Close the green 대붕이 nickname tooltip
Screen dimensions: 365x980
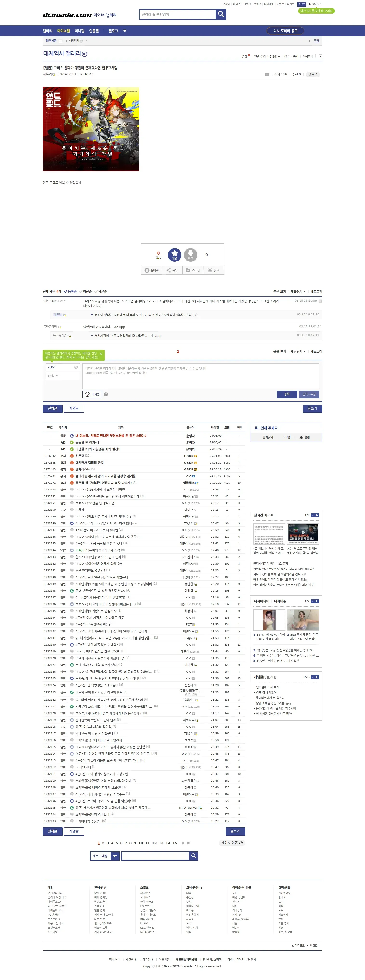(x=101, y=354)
